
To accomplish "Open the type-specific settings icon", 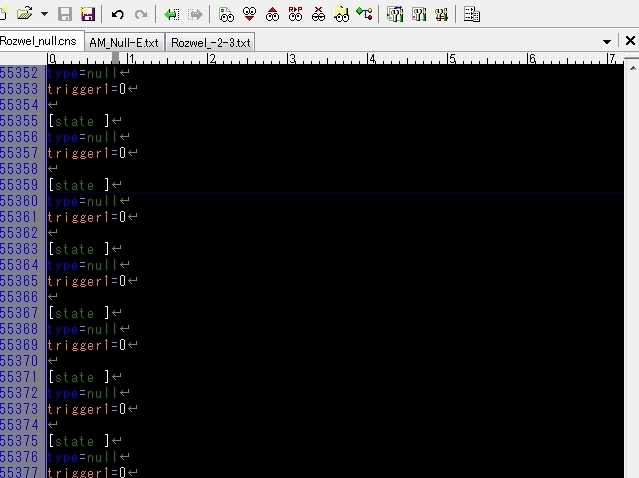I will (419, 15).
